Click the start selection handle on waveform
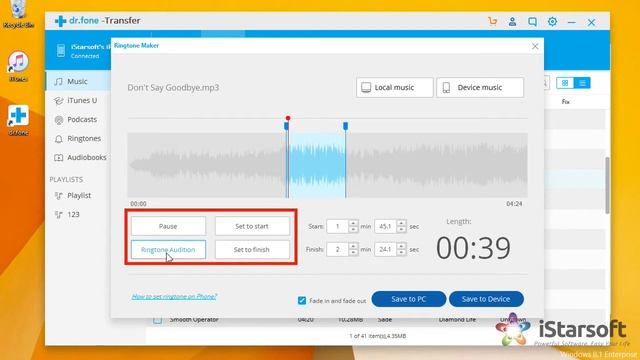Image resolution: width=640 pixels, height=360 pixels. (287, 127)
